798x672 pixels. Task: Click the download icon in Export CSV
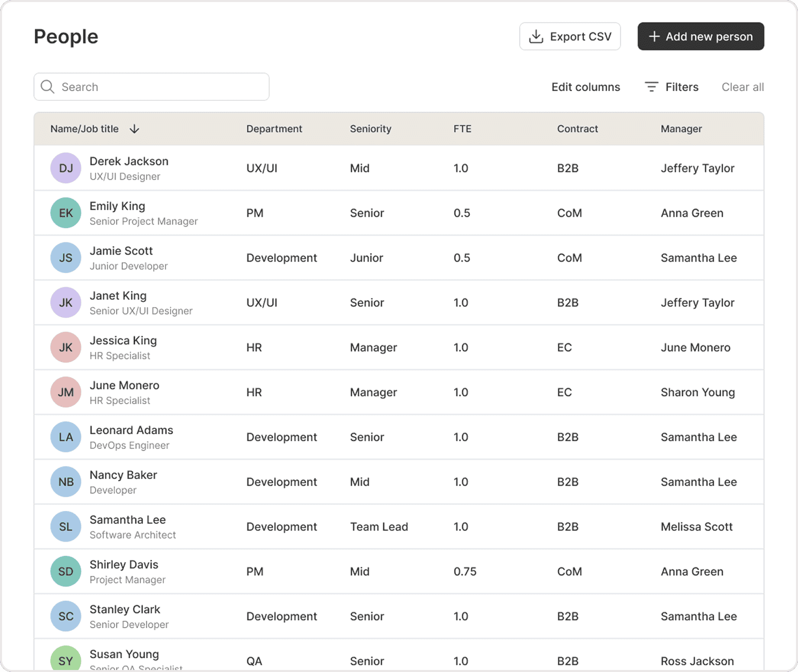(536, 37)
